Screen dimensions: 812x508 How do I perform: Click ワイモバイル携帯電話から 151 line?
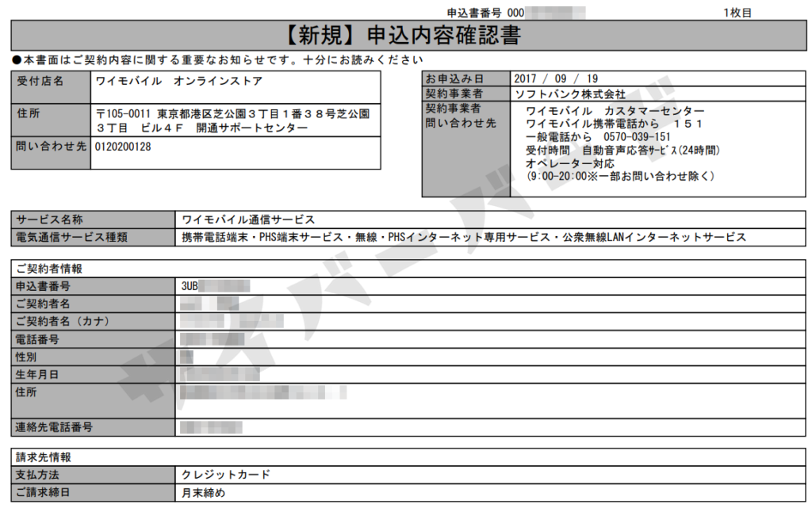pyautogui.click(x=615, y=124)
